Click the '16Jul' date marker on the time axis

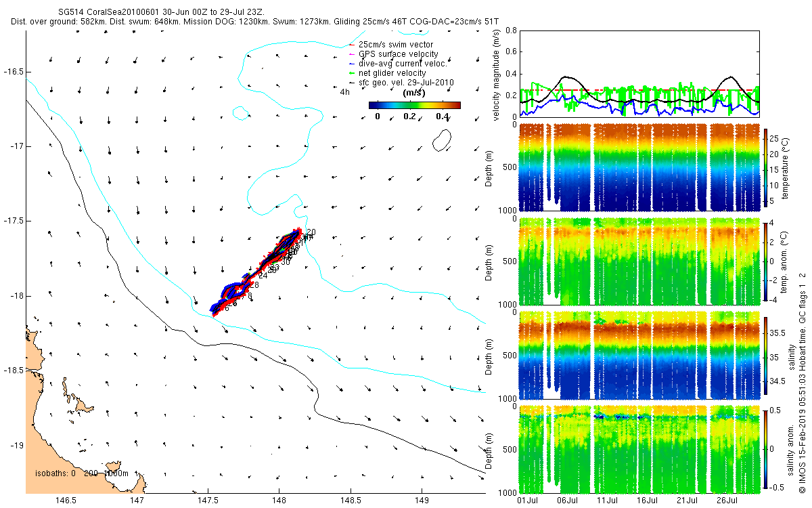point(647,501)
